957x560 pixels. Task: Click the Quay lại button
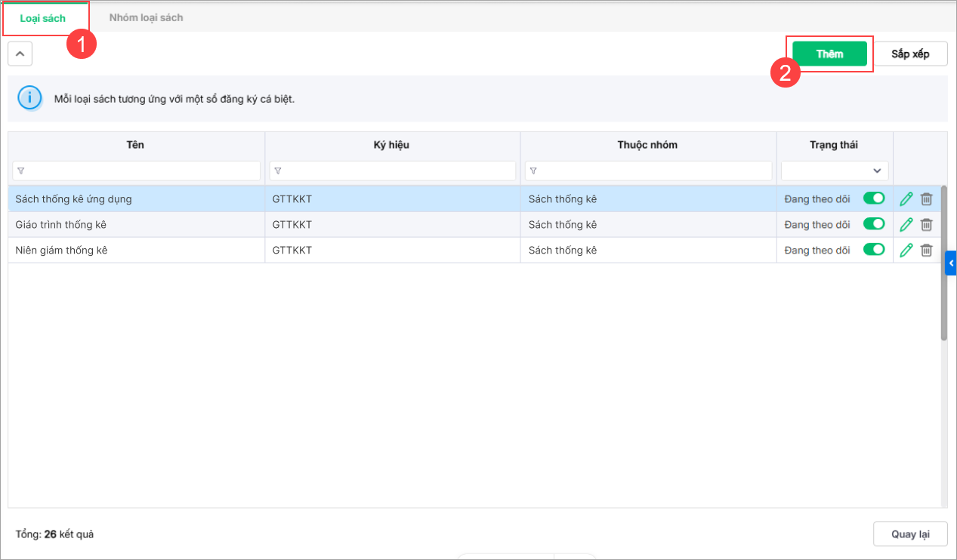click(x=909, y=534)
